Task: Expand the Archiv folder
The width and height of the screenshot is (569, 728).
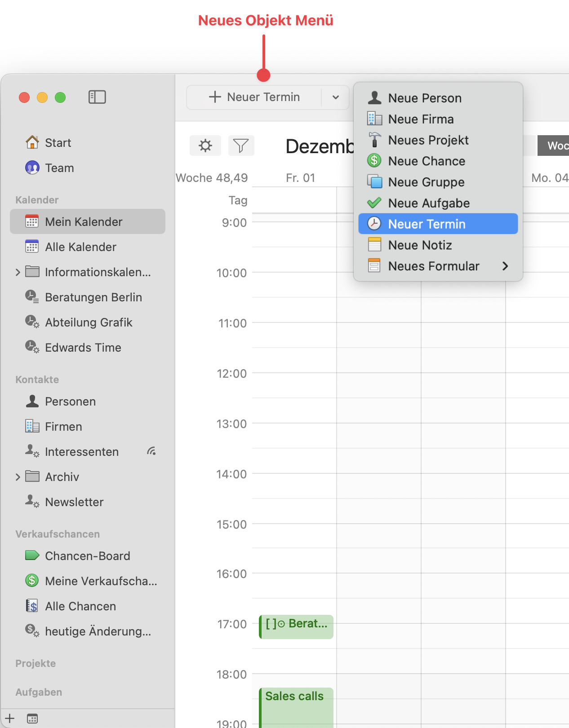Action: (18, 477)
